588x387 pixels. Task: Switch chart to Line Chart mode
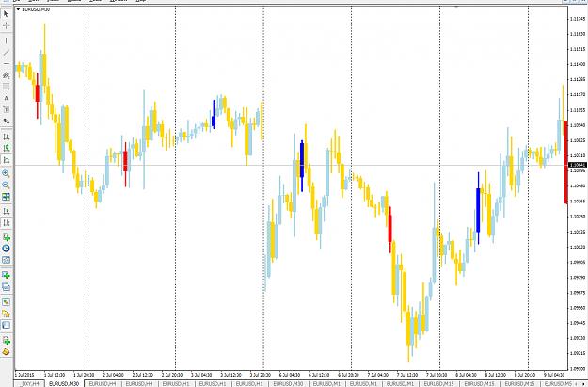6,160
